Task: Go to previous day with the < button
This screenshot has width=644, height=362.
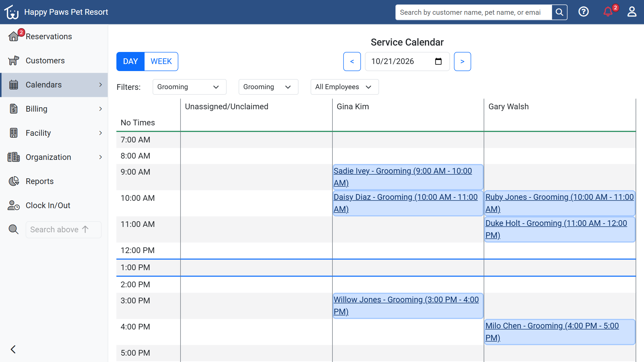Action: [352, 61]
